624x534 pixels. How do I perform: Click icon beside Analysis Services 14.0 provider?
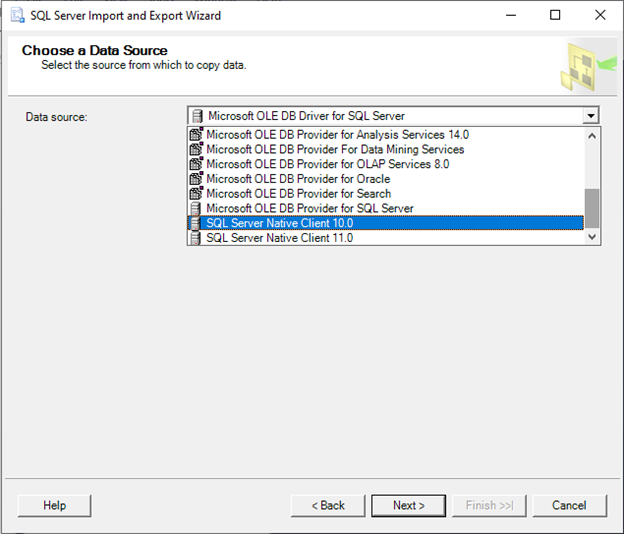click(196, 134)
